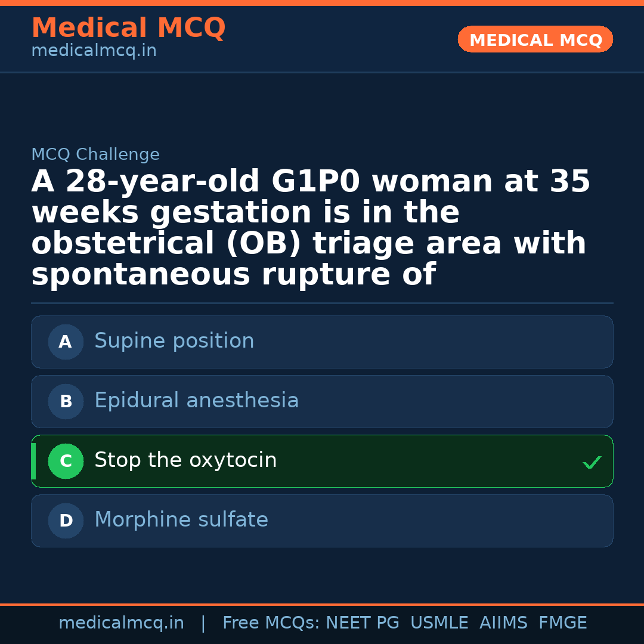Choose the Epidural anesthesia answer

196,401
